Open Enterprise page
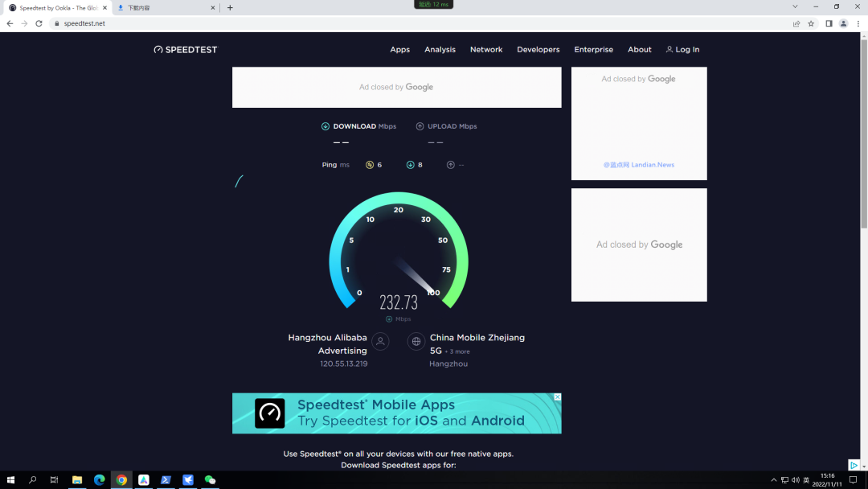Screen dimensions: 868x489 point(593,49)
